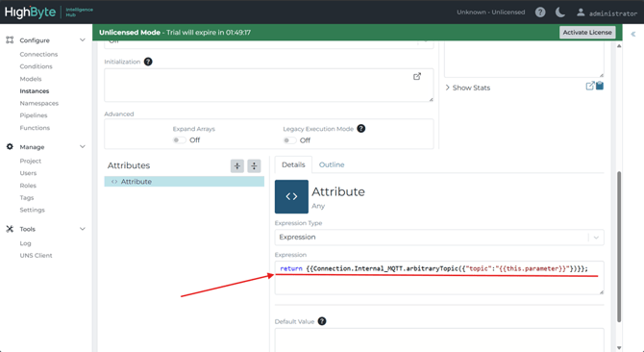
Task: Click the scroll-up arrow of the page scrollbar
Action: click(619, 46)
